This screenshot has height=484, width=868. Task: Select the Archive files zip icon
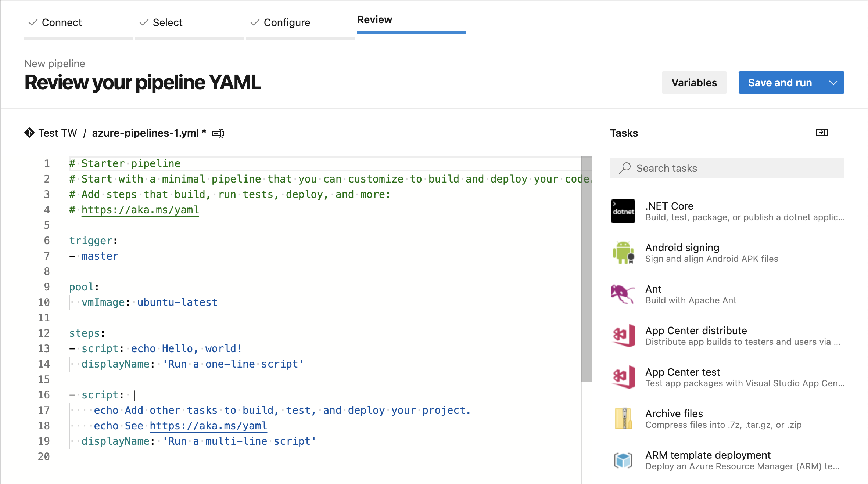(623, 419)
